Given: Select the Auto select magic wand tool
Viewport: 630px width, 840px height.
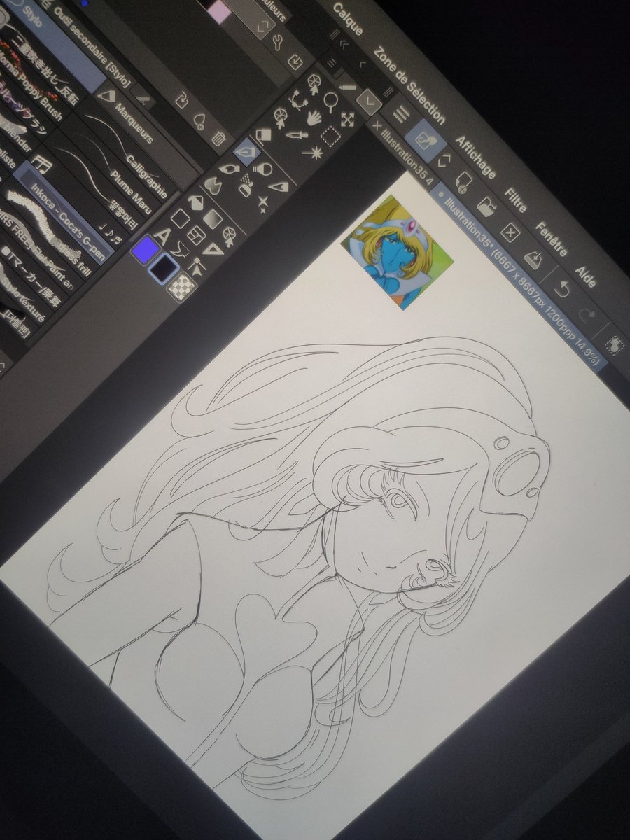Looking at the screenshot, I should tap(312, 152).
